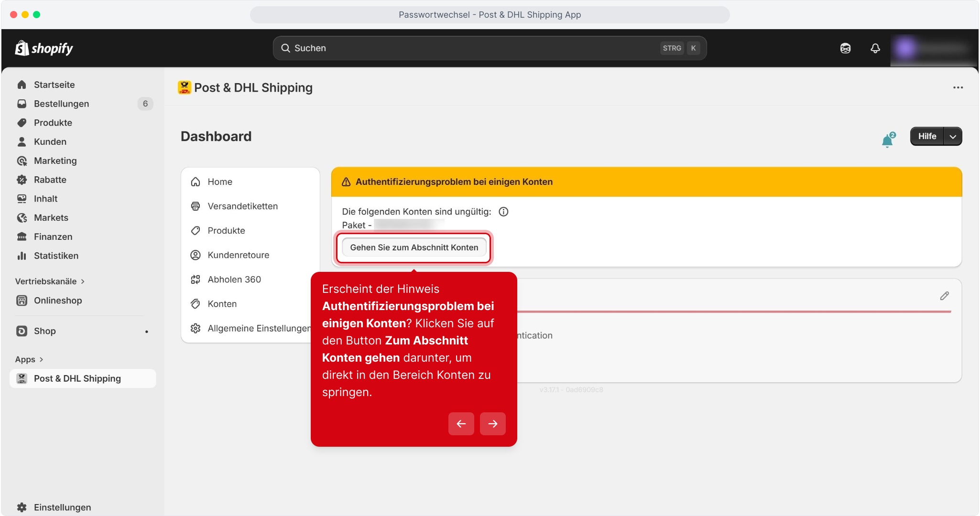The width and height of the screenshot is (980, 516).
Task: Open the teal dashboard notification bell
Action: tap(888, 140)
